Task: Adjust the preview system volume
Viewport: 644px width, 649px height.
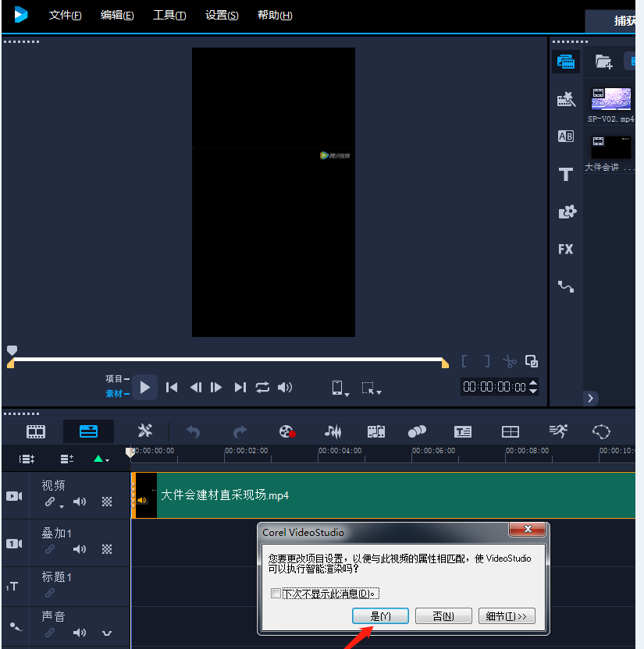Action: pos(284,388)
